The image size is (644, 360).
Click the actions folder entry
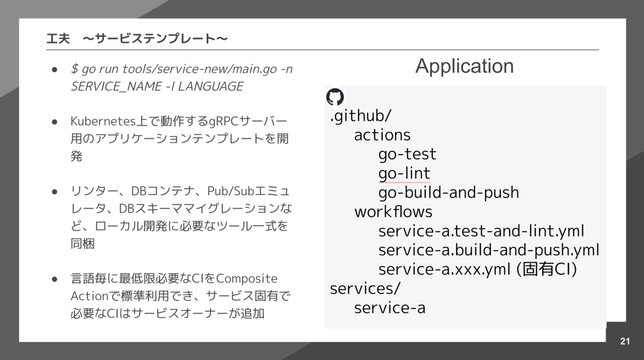pyautogui.click(x=382, y=135)
